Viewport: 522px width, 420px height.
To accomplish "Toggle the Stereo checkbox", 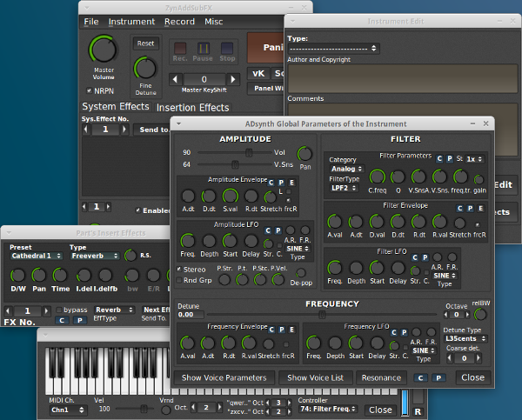I will (x=179, y=269).
